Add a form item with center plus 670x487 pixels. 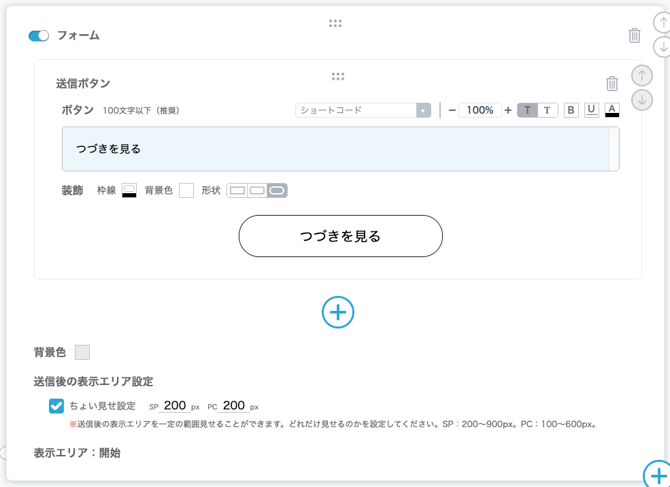click(x=338, y=312)
